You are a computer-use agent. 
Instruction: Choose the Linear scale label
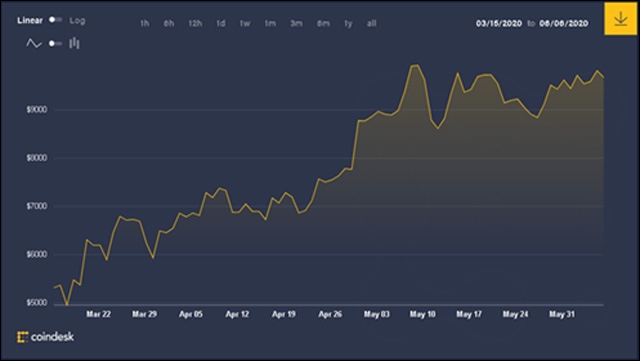(30, 20)
